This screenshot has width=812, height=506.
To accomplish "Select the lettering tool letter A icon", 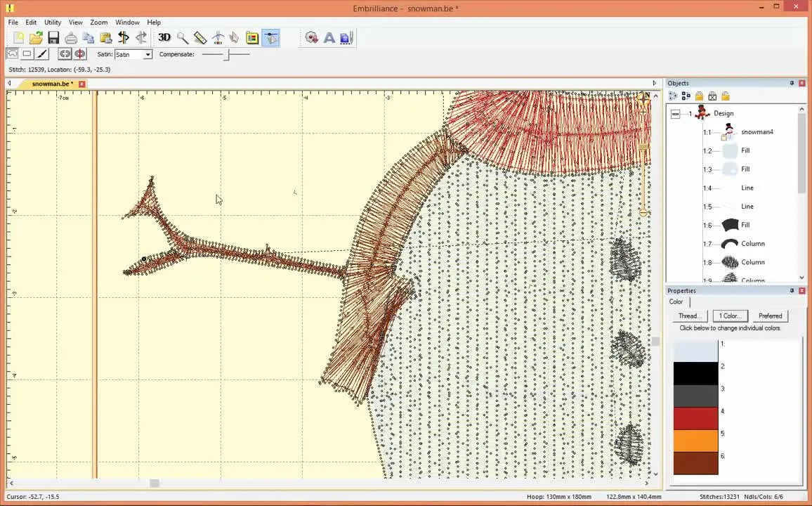I will pos(329,38).
